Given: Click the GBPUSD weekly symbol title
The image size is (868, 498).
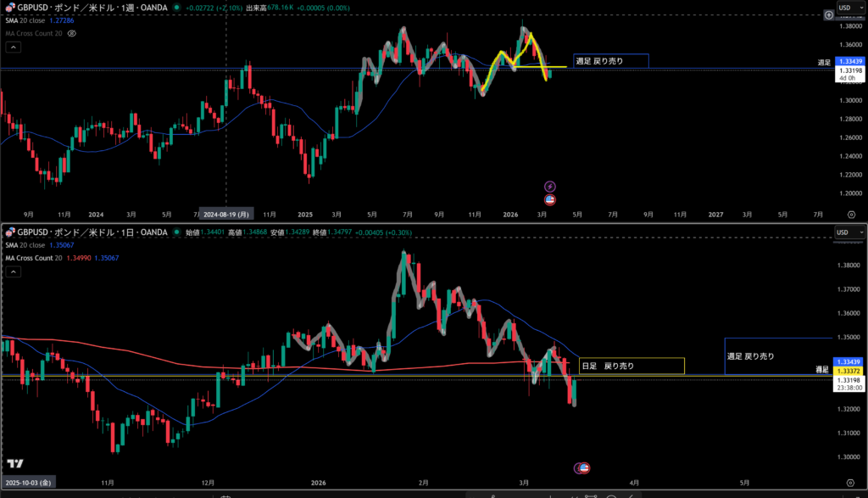Looking at the screenshot, I should tap(85, 7).
